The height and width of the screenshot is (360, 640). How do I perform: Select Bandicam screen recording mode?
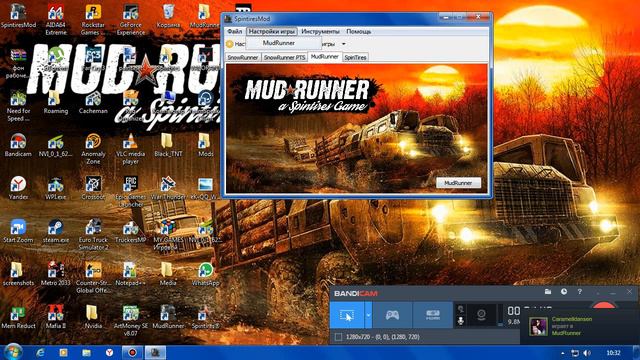tap(347, 315)
